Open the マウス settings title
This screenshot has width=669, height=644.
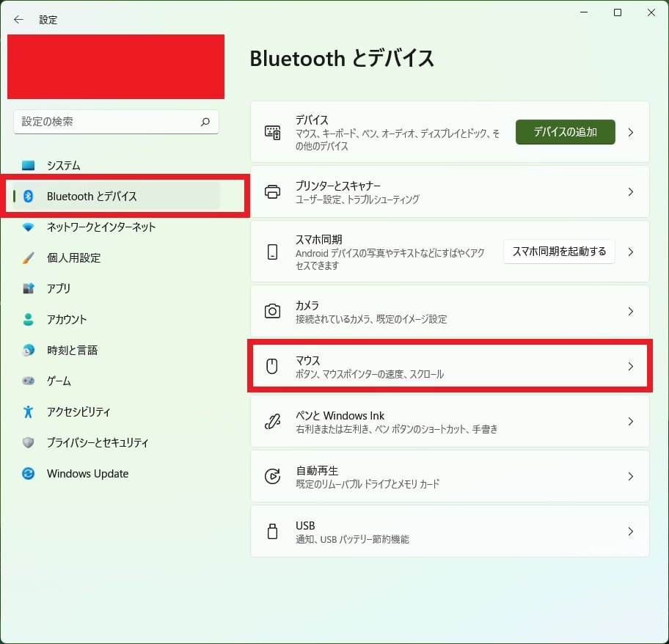coord(307,360)
